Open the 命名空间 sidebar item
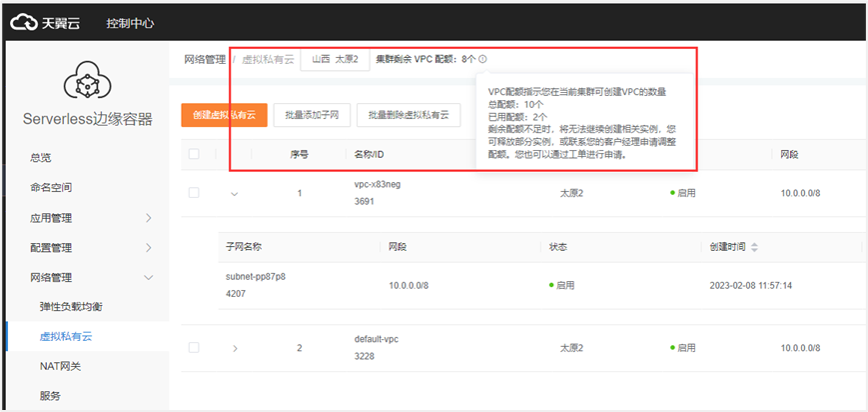868x412 pixels. (51, 188)
